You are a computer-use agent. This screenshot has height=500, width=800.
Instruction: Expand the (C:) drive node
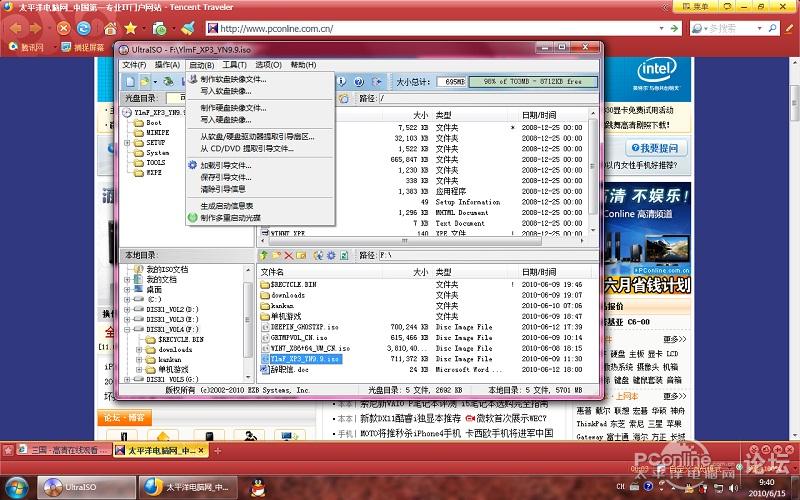(x=127, y=299)
